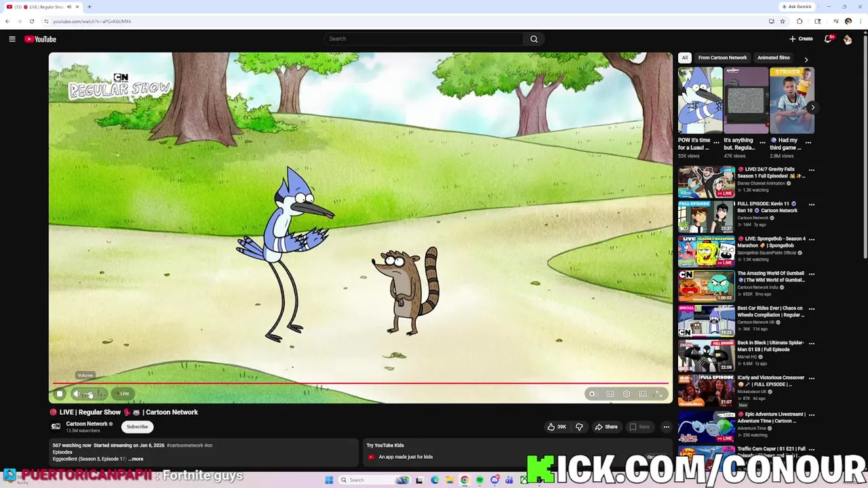Focus the YouTube search field
The width and height of the screenshot is (868, 488).
423,39
